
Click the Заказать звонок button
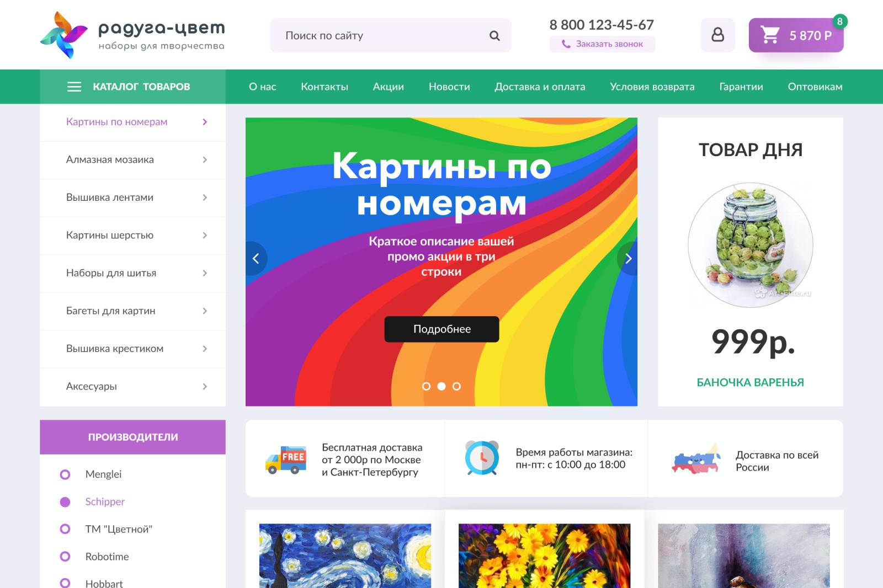coord(602,44)
